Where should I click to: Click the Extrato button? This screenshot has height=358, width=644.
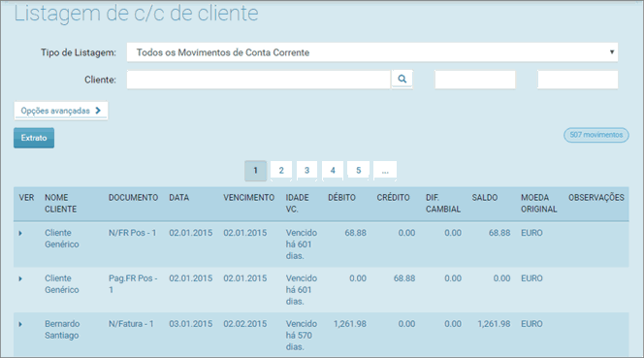click(x=34, y=138)
